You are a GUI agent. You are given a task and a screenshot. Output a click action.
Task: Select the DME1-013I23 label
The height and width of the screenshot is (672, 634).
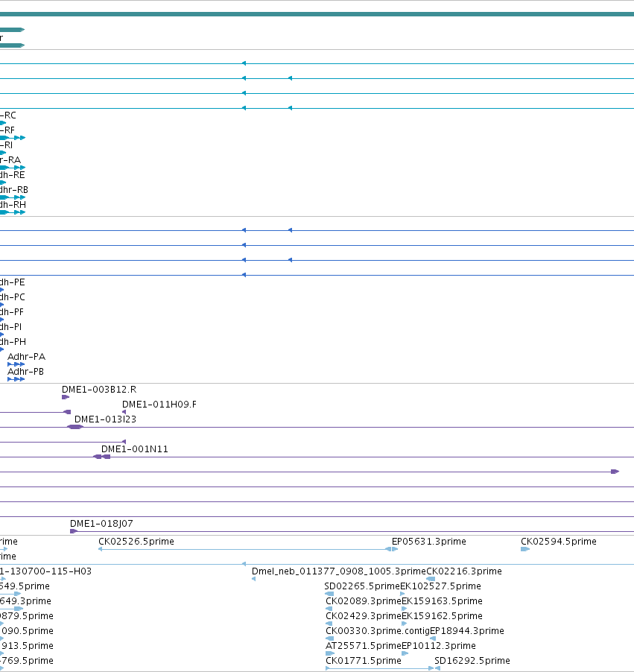pos(106,419)
